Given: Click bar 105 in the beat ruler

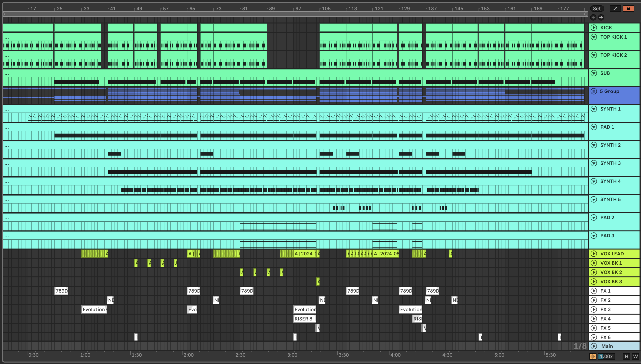Looking at the screenshot, I should pos(326,9).
